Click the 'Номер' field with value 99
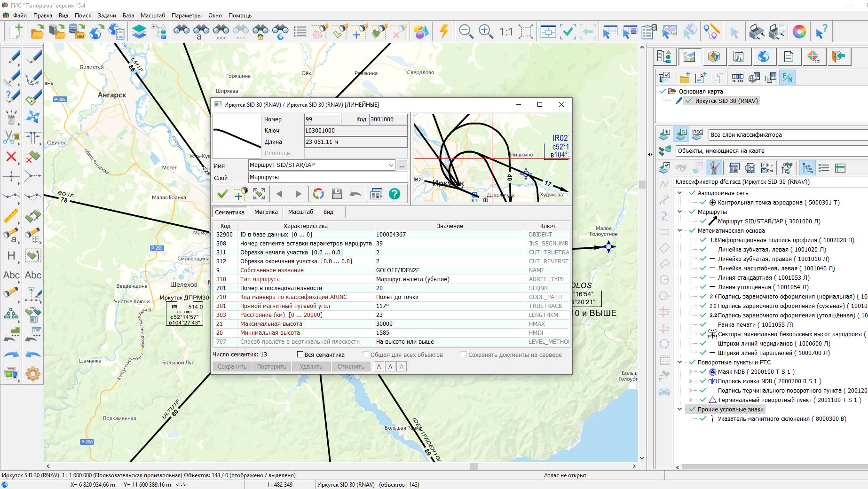868x489 pixels. click(x=322, y=119)
